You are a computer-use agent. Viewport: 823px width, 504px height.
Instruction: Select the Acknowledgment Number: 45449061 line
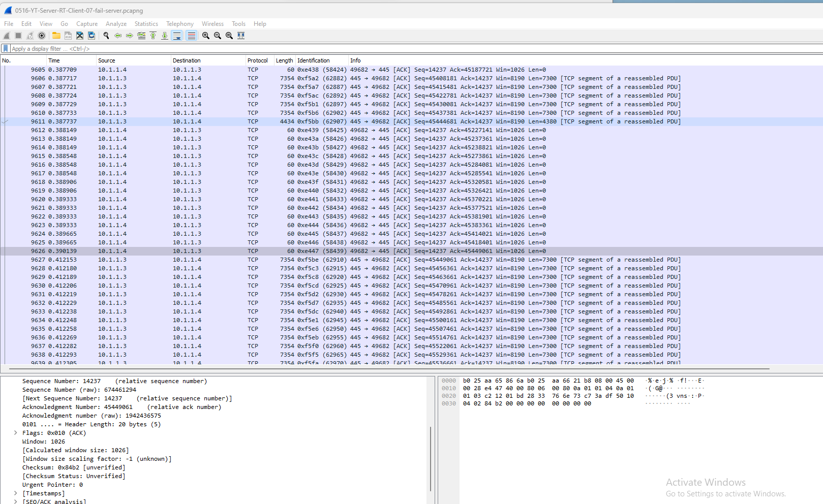click(x=122, y=407)
